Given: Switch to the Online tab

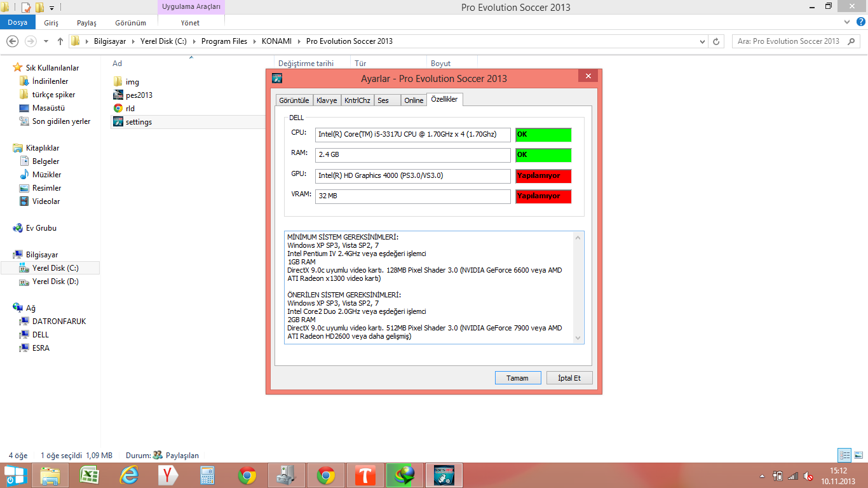Looking at the screenshot, I should point(414,100).
